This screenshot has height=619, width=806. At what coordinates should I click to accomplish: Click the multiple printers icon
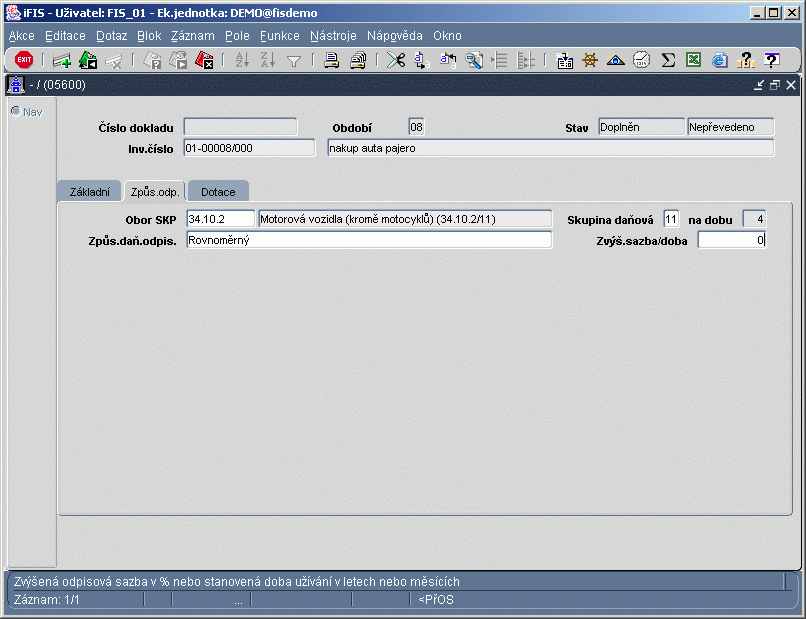click(x=358, y=61)
